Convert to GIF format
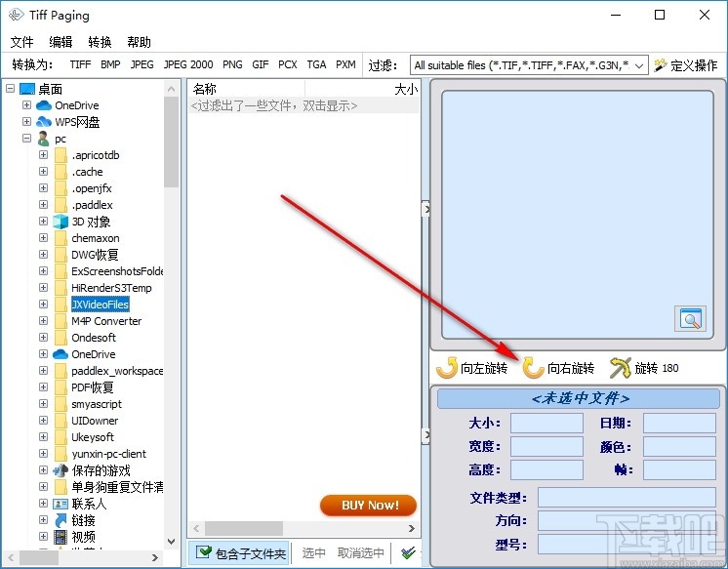The height and width of the screenshot is (569, 728). point(260,64)
